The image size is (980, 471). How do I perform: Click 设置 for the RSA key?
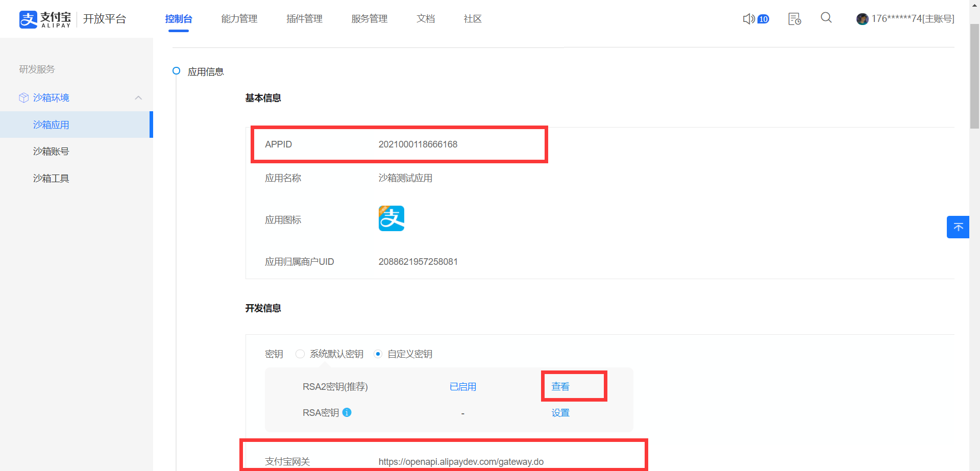coord(560,412)
